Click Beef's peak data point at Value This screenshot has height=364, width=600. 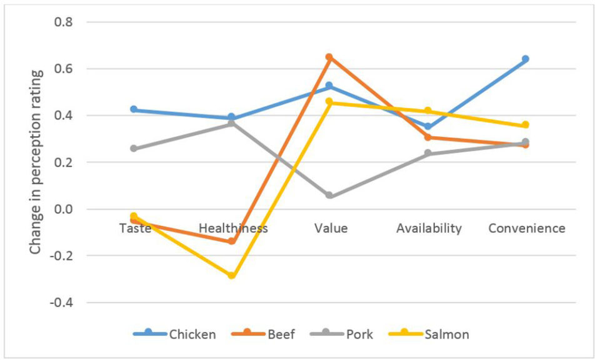[329, 57]
